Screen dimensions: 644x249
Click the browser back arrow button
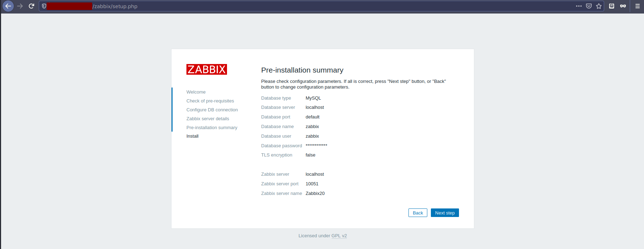(x=8, y=6)
